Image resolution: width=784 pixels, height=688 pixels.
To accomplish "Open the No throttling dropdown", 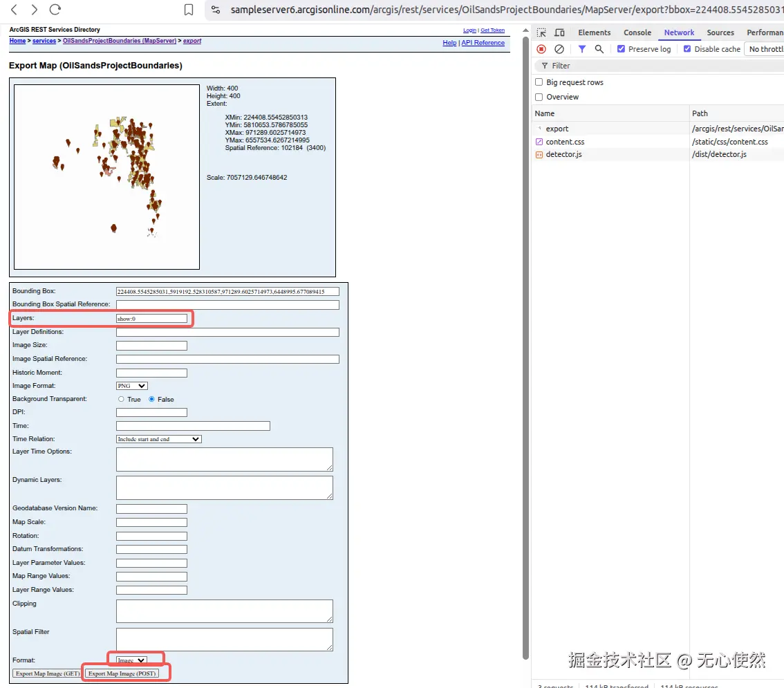I will [764, 49].
